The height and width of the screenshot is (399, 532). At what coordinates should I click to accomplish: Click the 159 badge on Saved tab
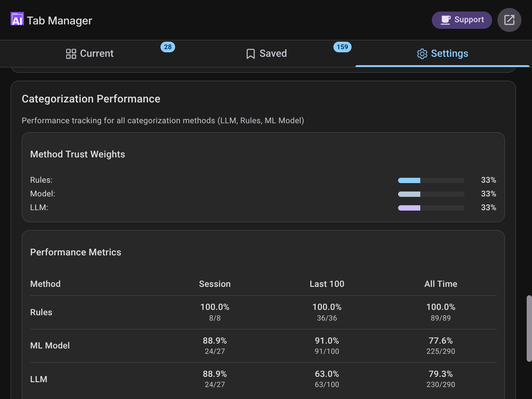(342, 47)
